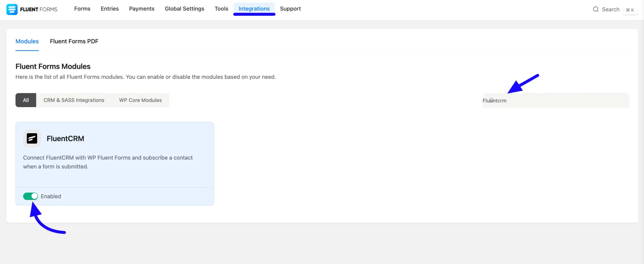This screenshot has height=264, width=644.
Task: Click the Enabled label on FluentCRM card
Action: coord(51,196)
